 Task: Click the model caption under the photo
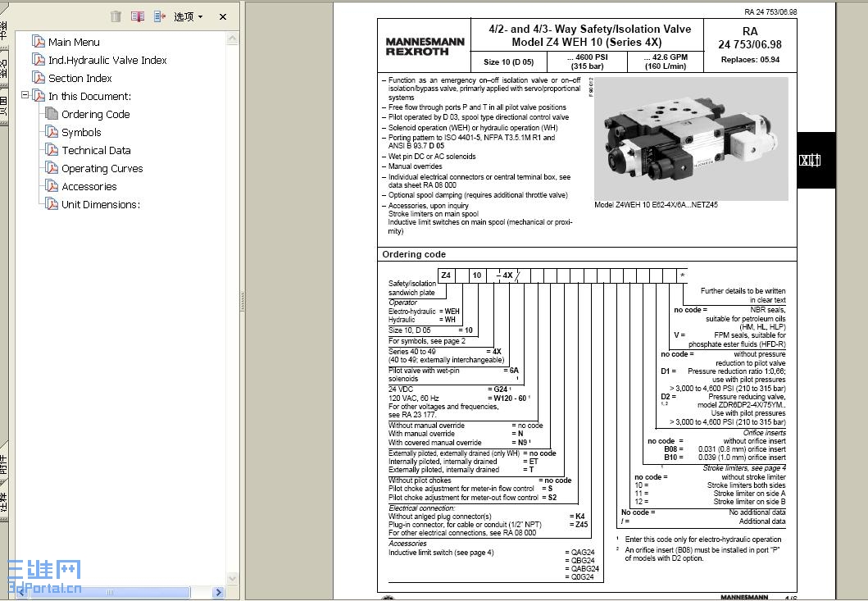tap(656, 204)
